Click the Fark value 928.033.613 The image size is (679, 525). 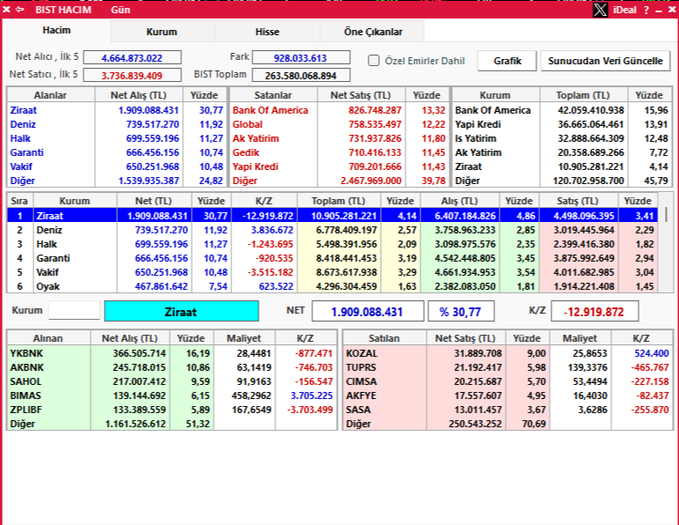point(301,58)
